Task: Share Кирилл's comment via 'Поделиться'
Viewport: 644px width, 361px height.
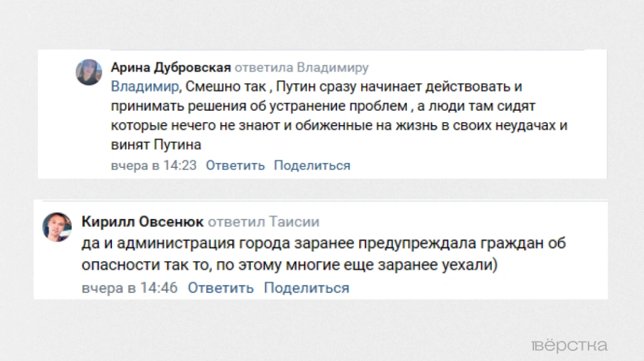Action: point(306,288)
